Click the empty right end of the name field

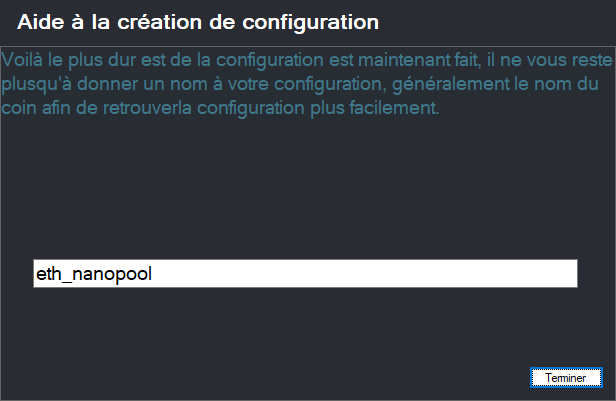480,274
